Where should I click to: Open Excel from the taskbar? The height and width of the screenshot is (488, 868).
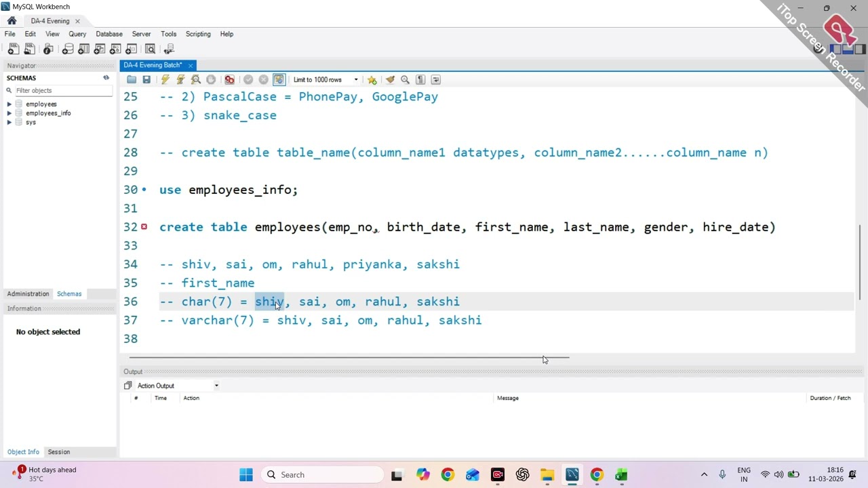click(x=621, y=475)
